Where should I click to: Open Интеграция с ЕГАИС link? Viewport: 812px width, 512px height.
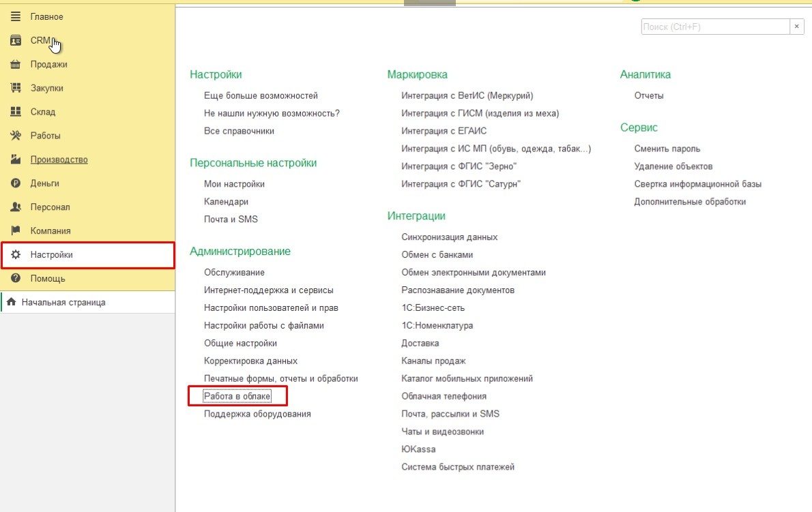(444, 131)
